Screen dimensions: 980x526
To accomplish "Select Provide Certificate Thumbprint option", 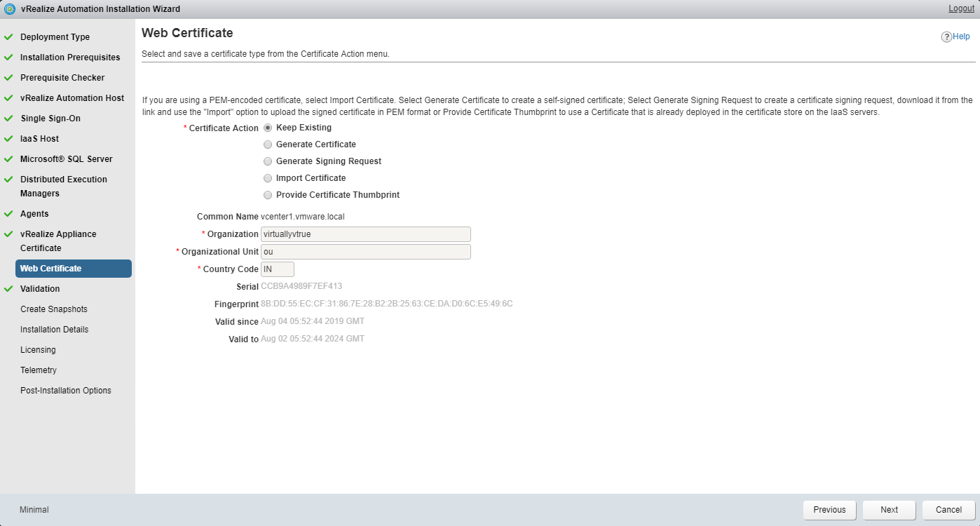I will (267, 195).
